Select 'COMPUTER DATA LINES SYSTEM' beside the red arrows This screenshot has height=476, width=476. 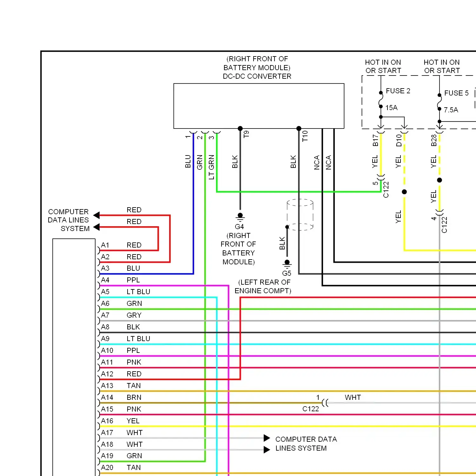69,220
